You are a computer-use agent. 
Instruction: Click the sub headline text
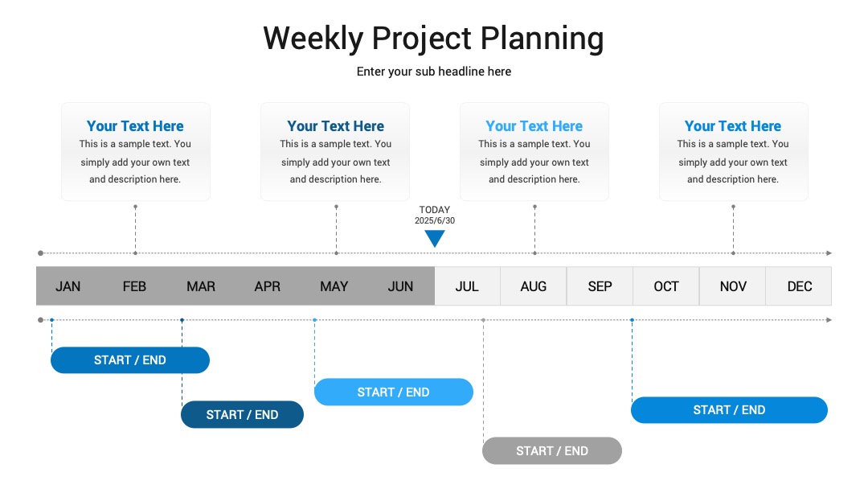pos(433,72)
